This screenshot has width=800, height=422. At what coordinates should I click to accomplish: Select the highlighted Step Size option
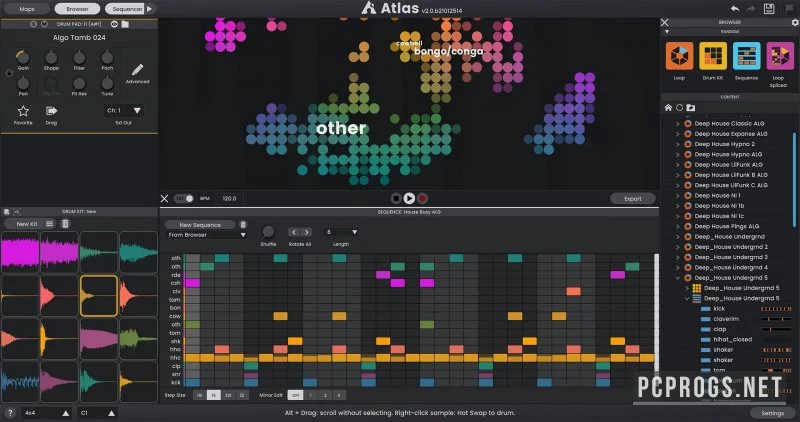tap(214, 395)
